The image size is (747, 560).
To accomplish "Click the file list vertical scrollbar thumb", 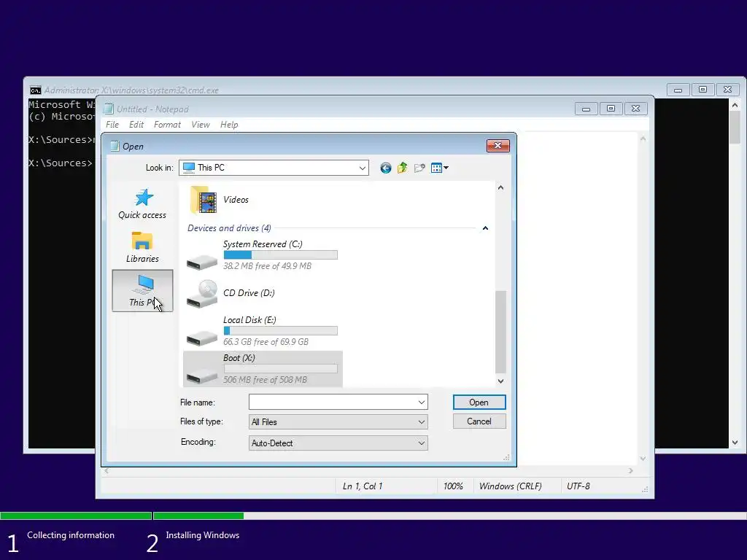I will [500, 332].
